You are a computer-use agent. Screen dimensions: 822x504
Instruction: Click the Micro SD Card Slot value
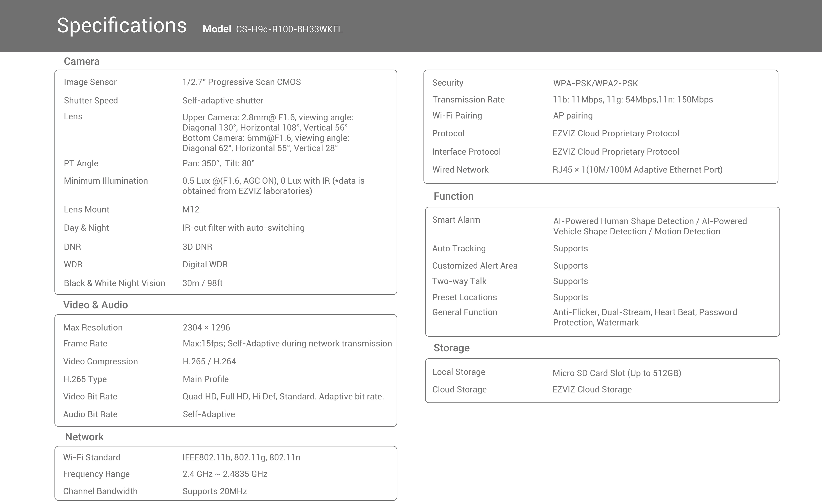616,373
